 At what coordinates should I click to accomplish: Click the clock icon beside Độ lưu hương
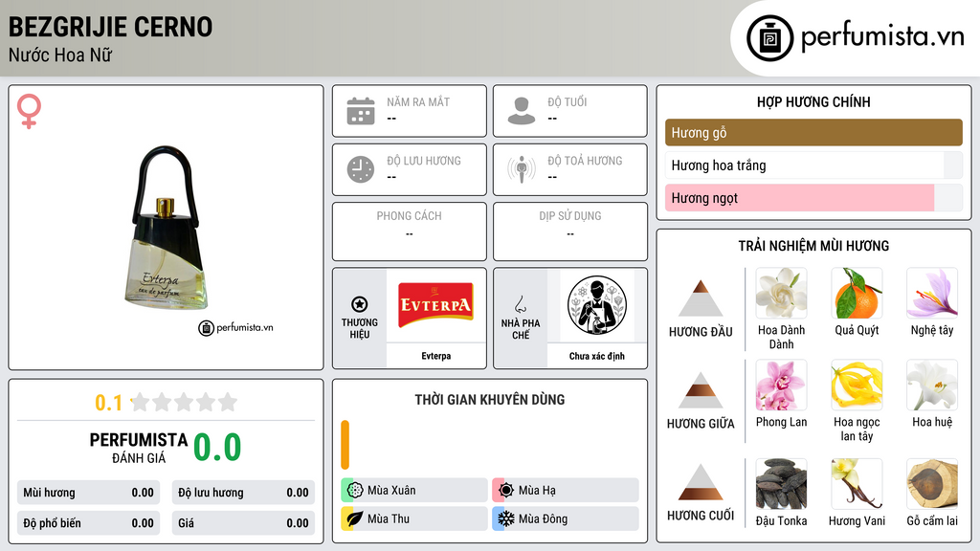coord(361,169)
